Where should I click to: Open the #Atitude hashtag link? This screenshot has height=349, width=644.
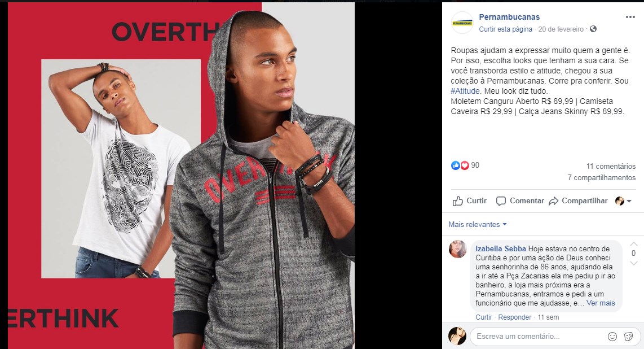[x=465, y=91]
